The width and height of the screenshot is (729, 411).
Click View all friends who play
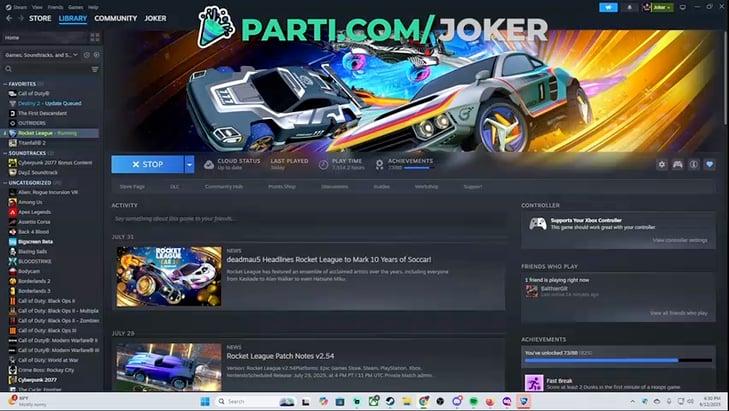[x=679, y=313]
